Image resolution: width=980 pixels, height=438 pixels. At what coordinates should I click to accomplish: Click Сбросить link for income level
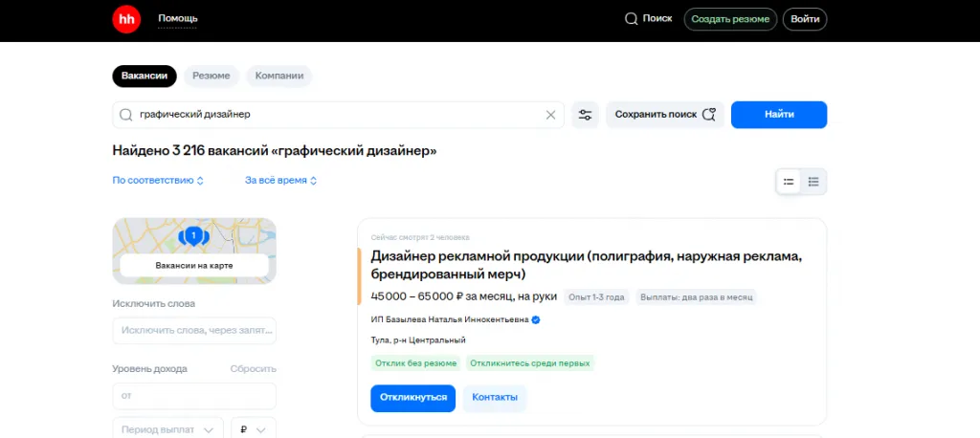coord(253,369)
